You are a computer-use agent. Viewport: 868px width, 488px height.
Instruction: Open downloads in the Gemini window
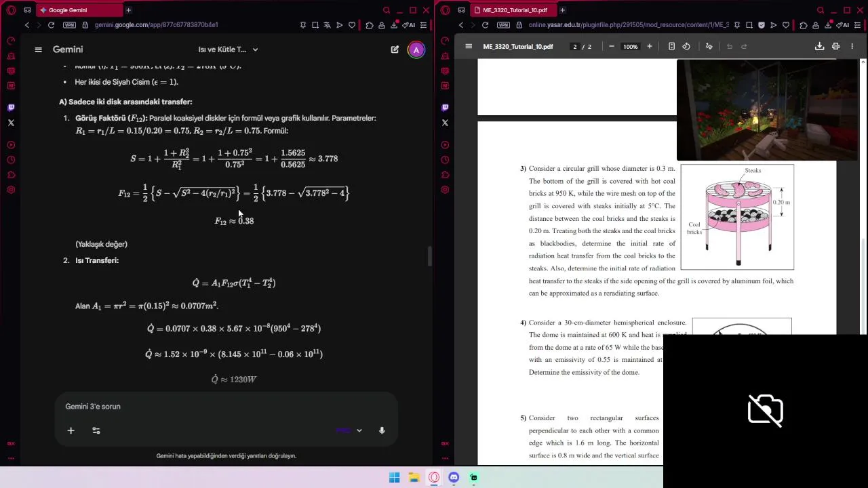coord(394,25)
